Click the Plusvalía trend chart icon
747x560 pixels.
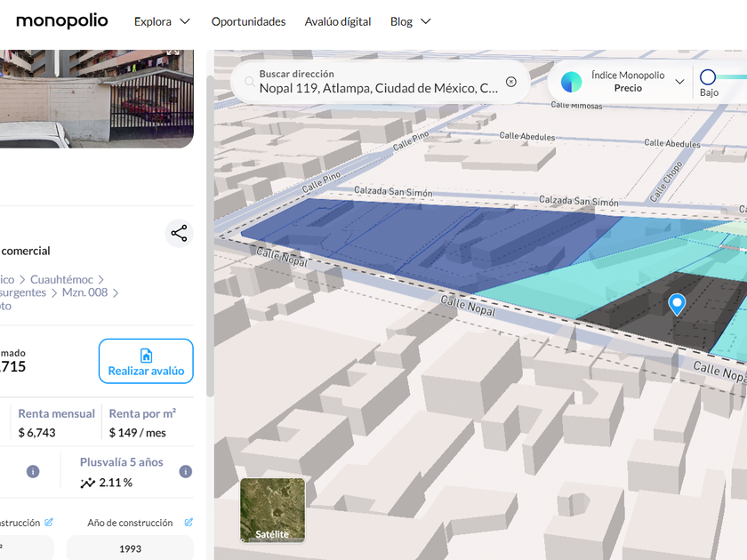88,483
